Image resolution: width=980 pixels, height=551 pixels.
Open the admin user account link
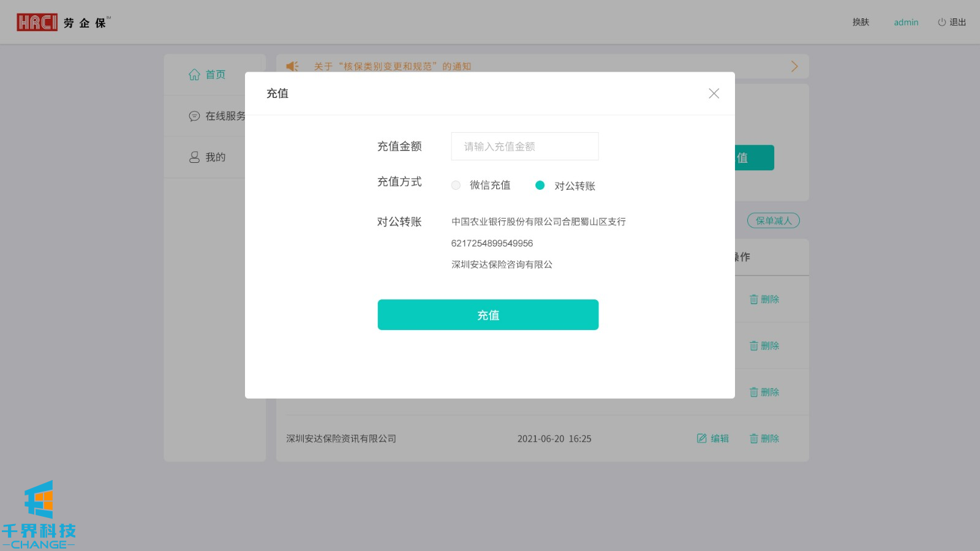(906, 22)
